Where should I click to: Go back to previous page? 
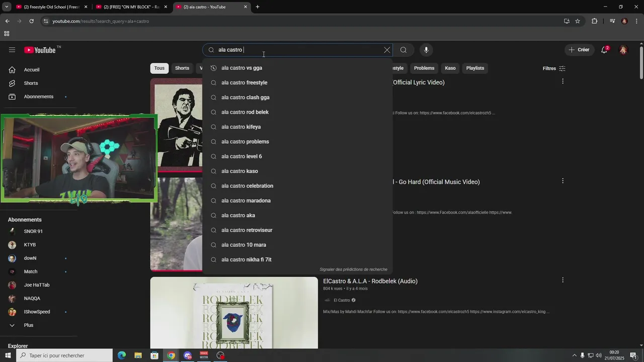point(7,21)
